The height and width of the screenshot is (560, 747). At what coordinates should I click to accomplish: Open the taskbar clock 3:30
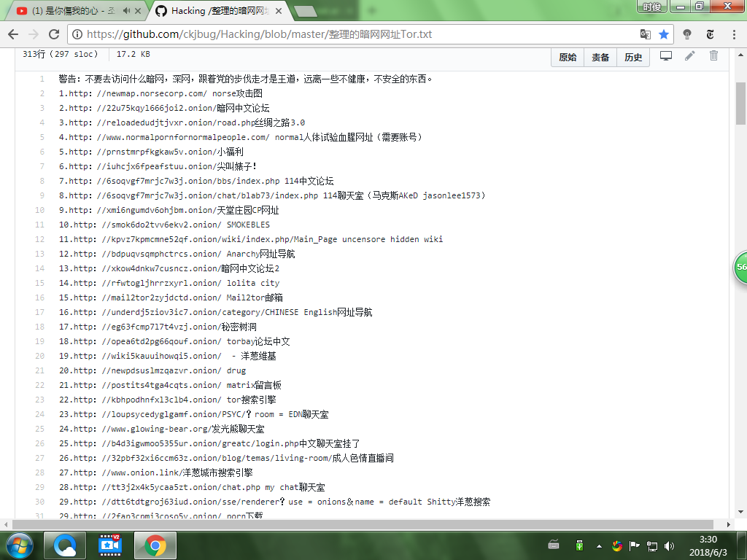point(708,545)
